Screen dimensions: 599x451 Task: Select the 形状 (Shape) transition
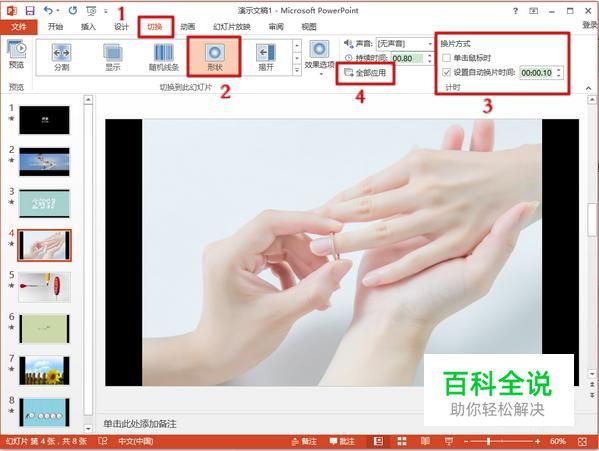[x=214, y=57]
